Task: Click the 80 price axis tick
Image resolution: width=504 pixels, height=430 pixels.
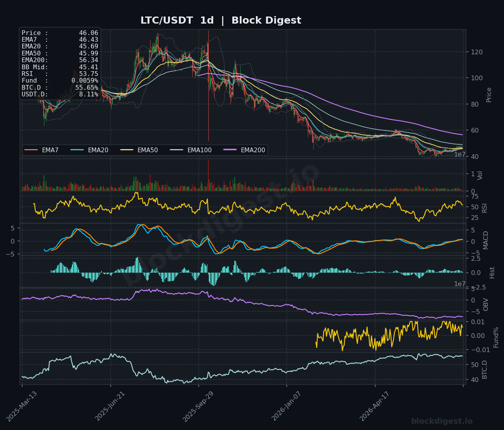Action: [x=474, y=104]
